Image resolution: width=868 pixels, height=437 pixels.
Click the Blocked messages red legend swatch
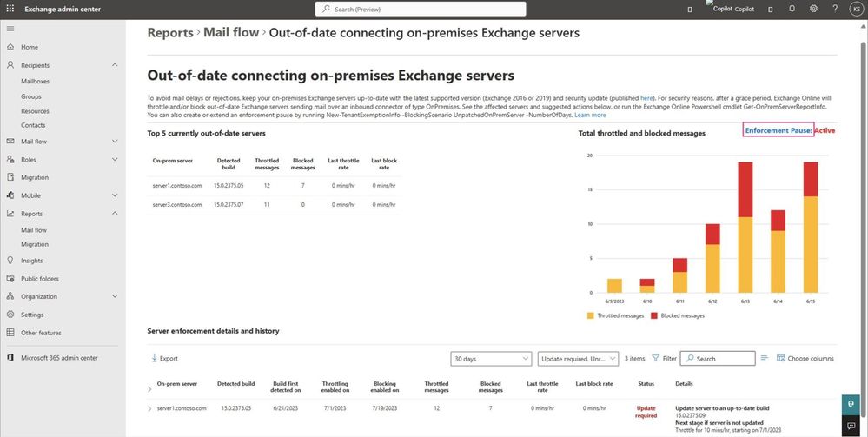coord(653,315)
